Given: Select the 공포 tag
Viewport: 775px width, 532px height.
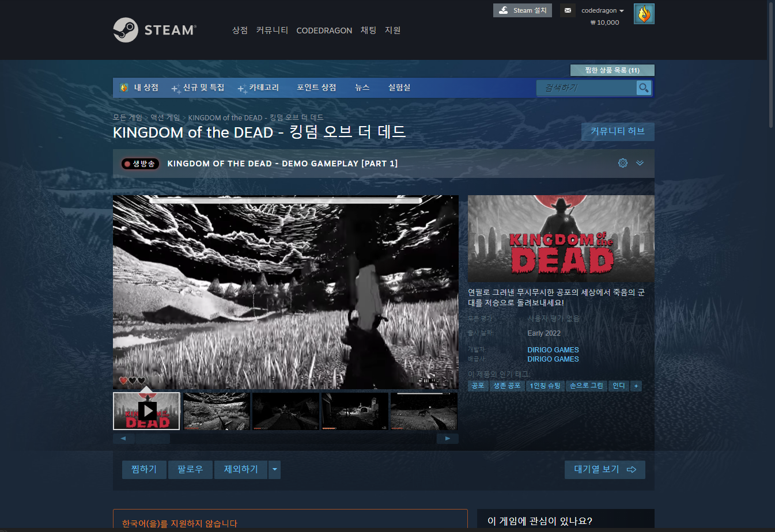Looking at the screenshot, I should click(478, 386).
